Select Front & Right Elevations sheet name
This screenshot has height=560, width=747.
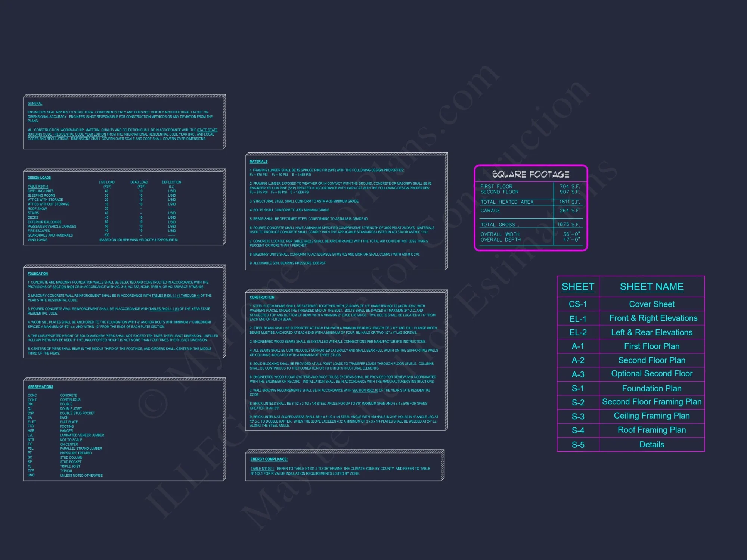(653, 318)
